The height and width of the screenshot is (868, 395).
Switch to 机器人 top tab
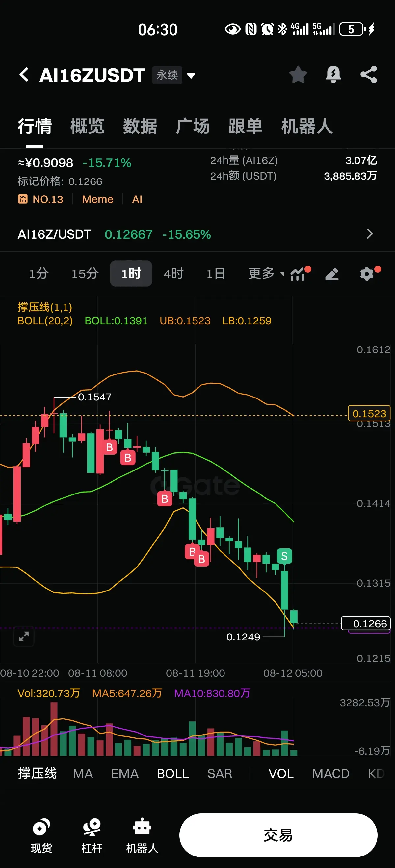(307, 126)
